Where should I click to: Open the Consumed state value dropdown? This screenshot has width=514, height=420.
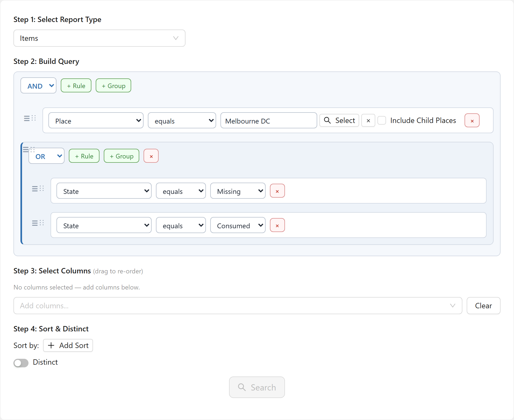[x=238, y=225]
